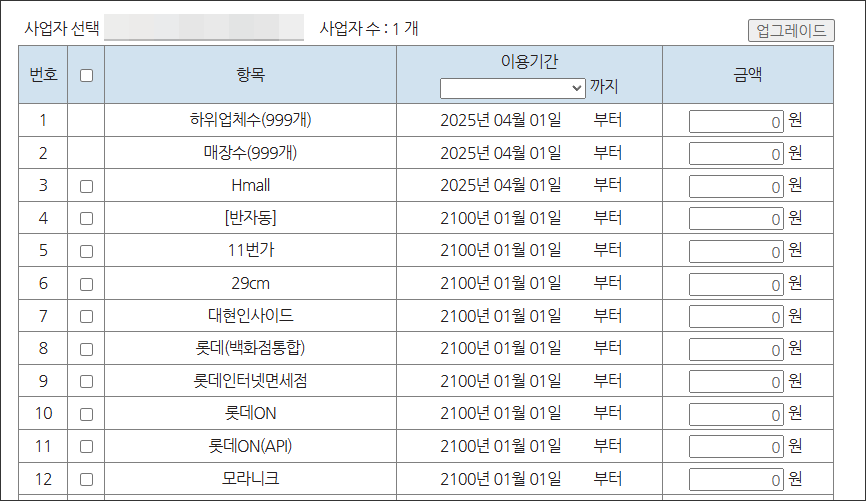Click the 사업자 수 : 1 개 text

point(369,28)
